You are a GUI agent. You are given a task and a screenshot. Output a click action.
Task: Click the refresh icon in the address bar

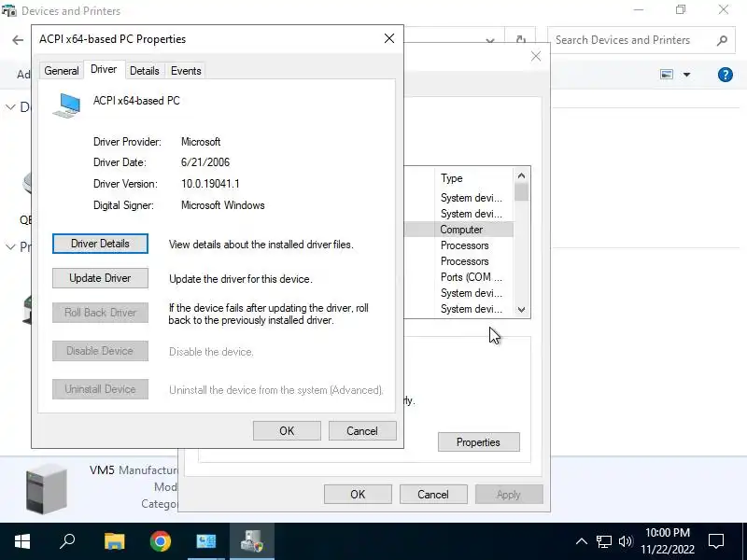pyautogui.click(x=521, y=40)
